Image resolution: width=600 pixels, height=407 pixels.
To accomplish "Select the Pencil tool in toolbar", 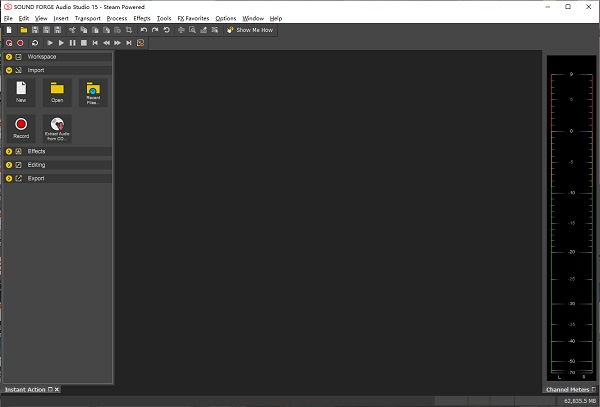I will pos(204,30).
